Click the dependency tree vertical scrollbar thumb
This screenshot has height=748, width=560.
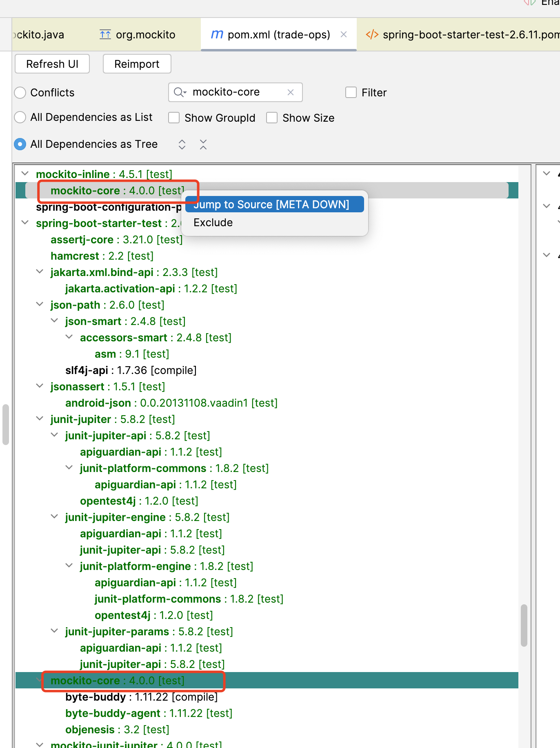(524, 626)
